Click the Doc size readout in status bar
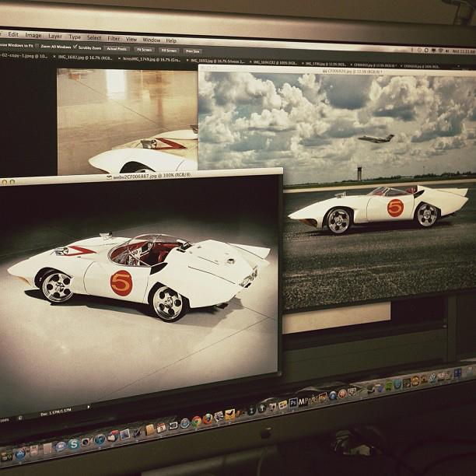The height and width of the screenshot is (476, 476). click(x=56, y=411)
